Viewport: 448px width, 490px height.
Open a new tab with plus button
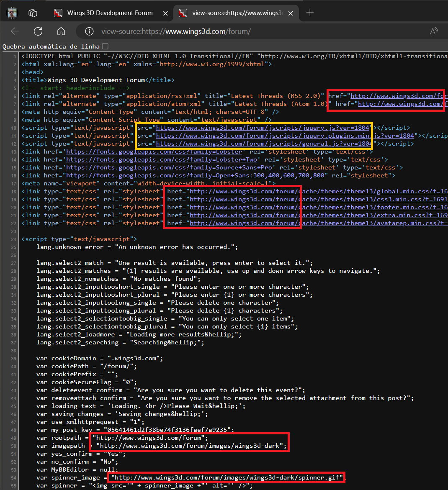[310, 13]
